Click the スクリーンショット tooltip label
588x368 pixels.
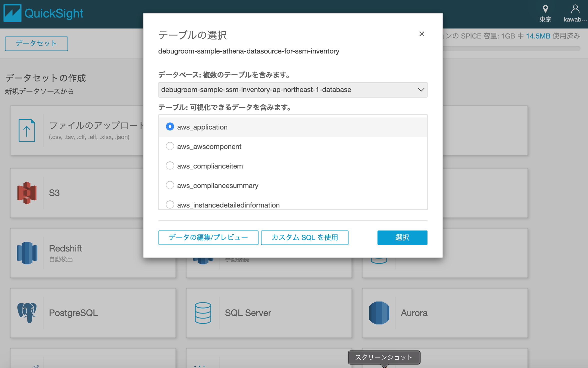click(x=384, y=357)
